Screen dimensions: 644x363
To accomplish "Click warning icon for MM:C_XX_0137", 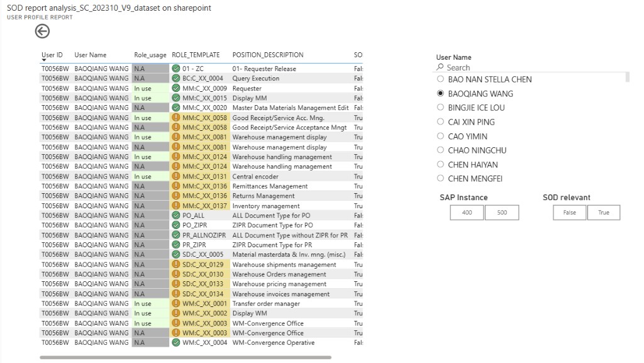I will pos(176,206).
